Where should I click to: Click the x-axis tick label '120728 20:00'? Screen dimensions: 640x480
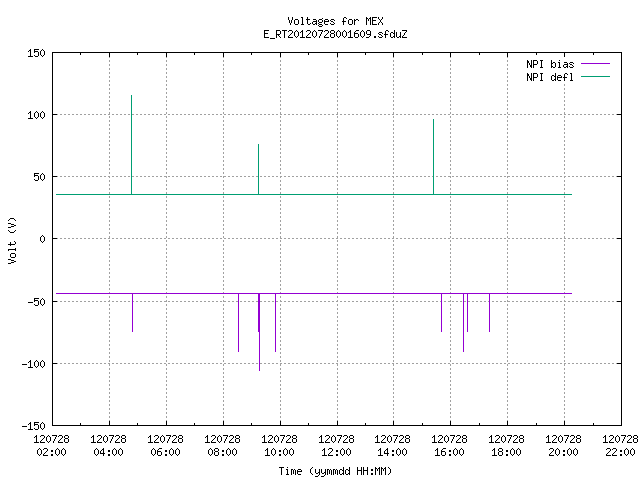563,446
